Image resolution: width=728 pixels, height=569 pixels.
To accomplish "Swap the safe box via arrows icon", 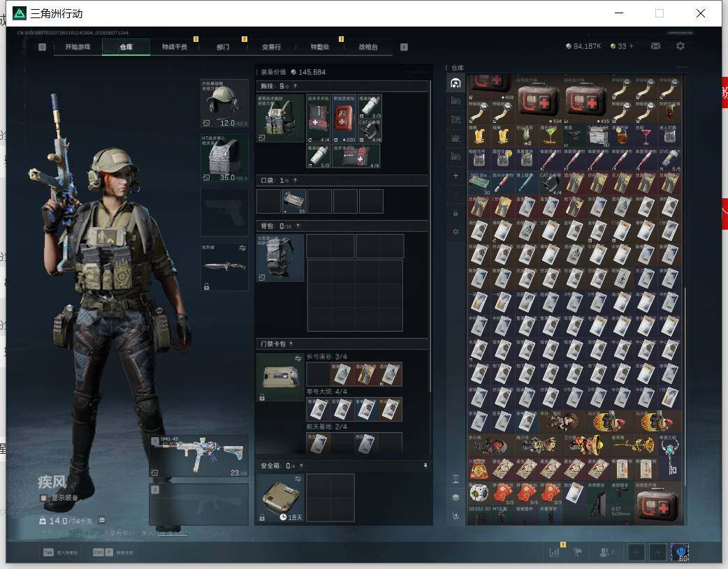I will (x=298, y=478).
